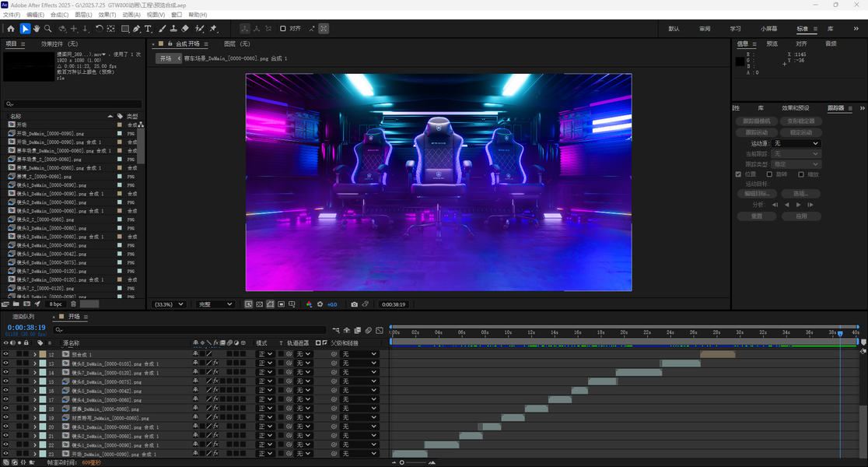Show more workspaces double-chevron
Viewport: 868px width, 467px height.
click(x=856, y=28)
